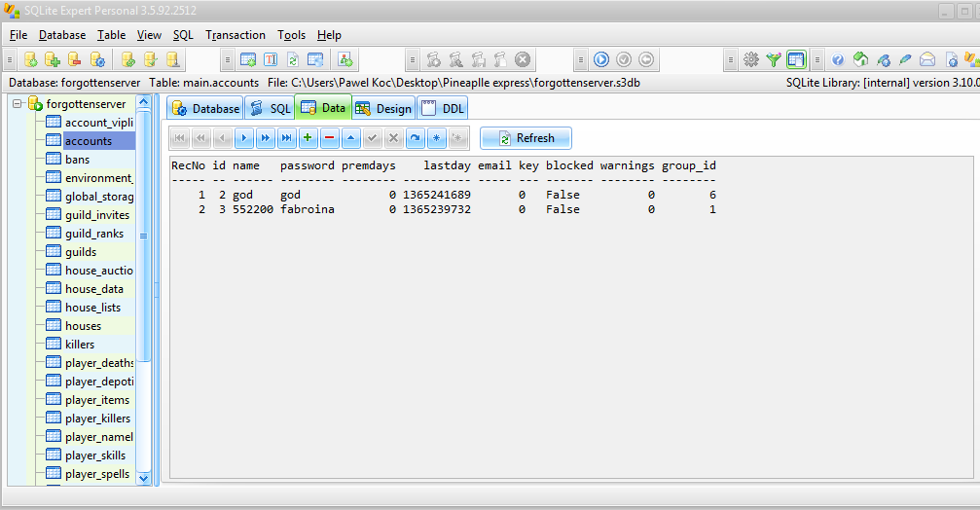
Task: Open the View menu
Action: (149, 35)
